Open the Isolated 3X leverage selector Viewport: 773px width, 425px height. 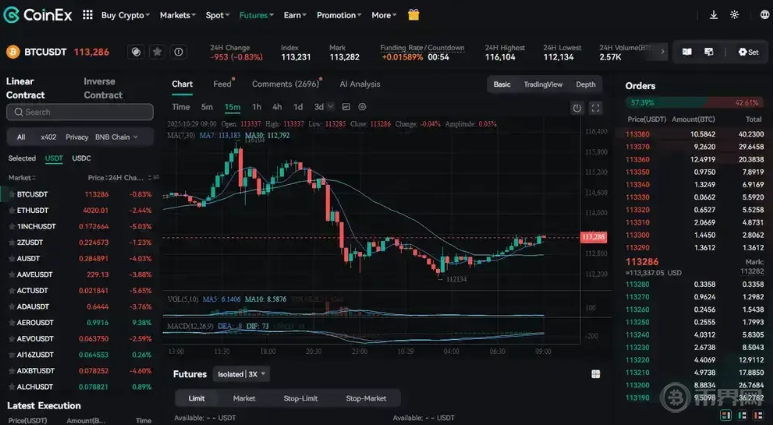pos(242,374)
